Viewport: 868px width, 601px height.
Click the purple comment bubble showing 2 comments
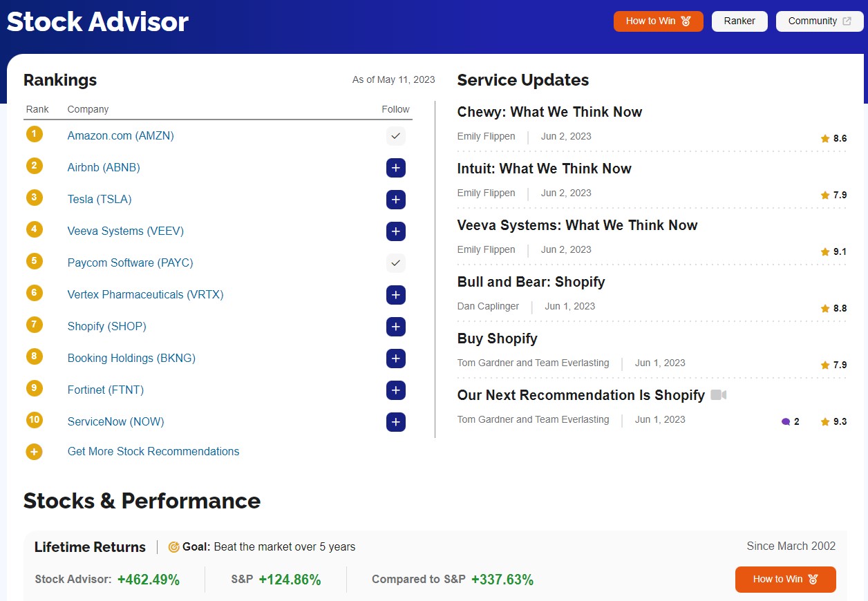(x=786, y=421)
